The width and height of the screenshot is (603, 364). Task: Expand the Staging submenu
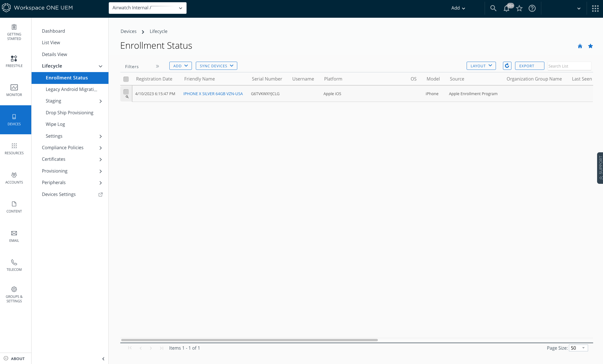[101, 101]
